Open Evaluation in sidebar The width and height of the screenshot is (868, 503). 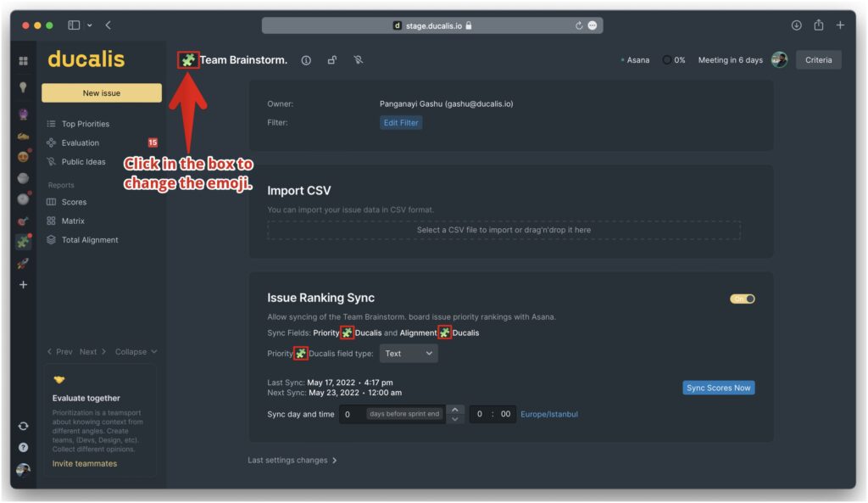81,143
